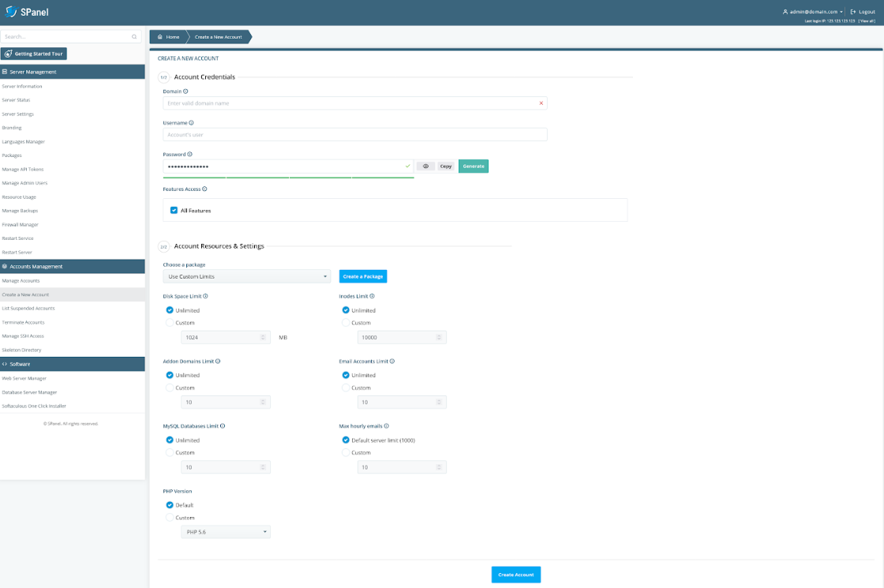
Task: Toggle the password visibility eye icon
Action: click(x=425, y=166)
